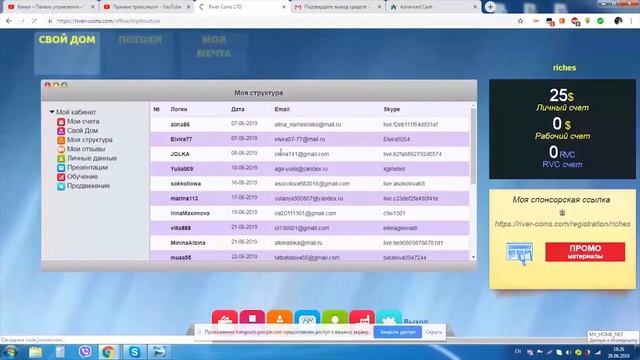The height and width of the screenshot is (360, 640).
Task: Click Skype column header
Action: click(x=392, y=109)
